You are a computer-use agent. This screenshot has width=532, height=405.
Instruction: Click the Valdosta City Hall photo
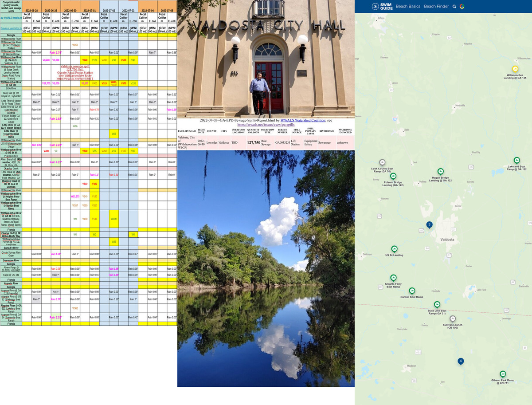pos(266,58)
